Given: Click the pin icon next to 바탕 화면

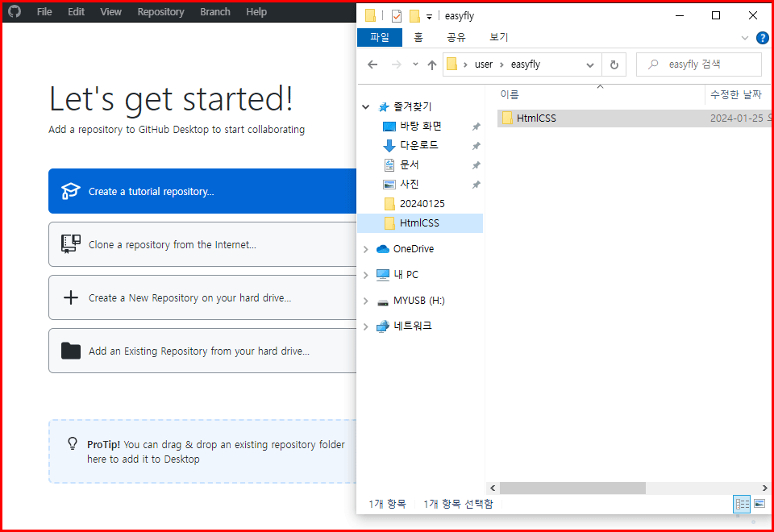Looking at the screenshot, I should point(476,127).
